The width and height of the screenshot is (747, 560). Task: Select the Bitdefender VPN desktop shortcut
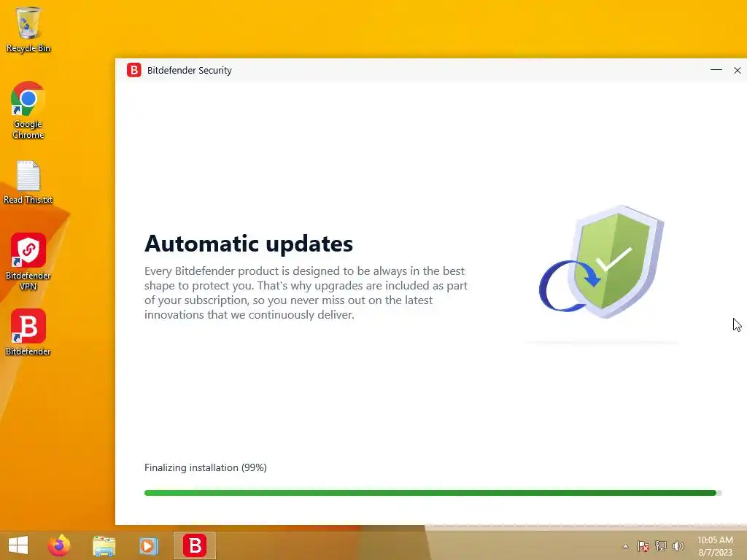click(28, 262)
